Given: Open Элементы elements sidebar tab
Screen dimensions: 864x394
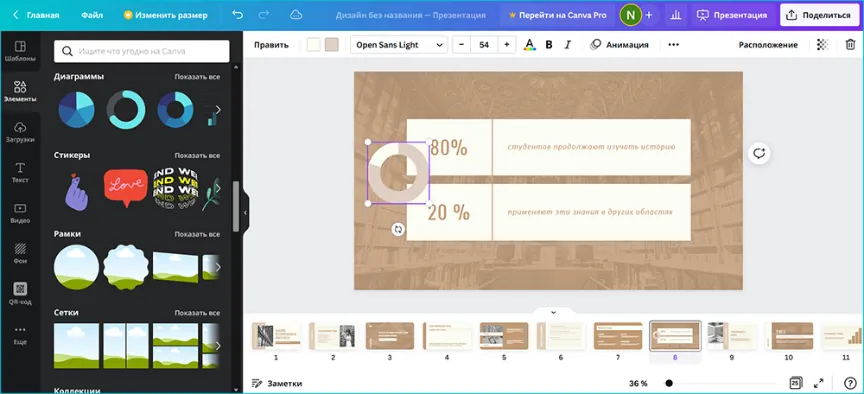Looking at the screenshot, I should coord(20,91).
